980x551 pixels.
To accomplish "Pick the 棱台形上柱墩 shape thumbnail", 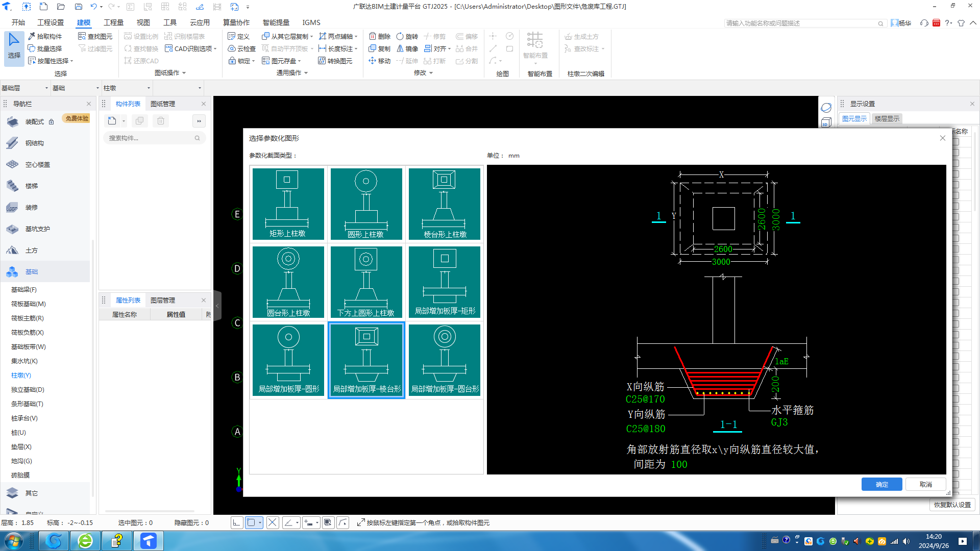I will [x=444, y=204].
